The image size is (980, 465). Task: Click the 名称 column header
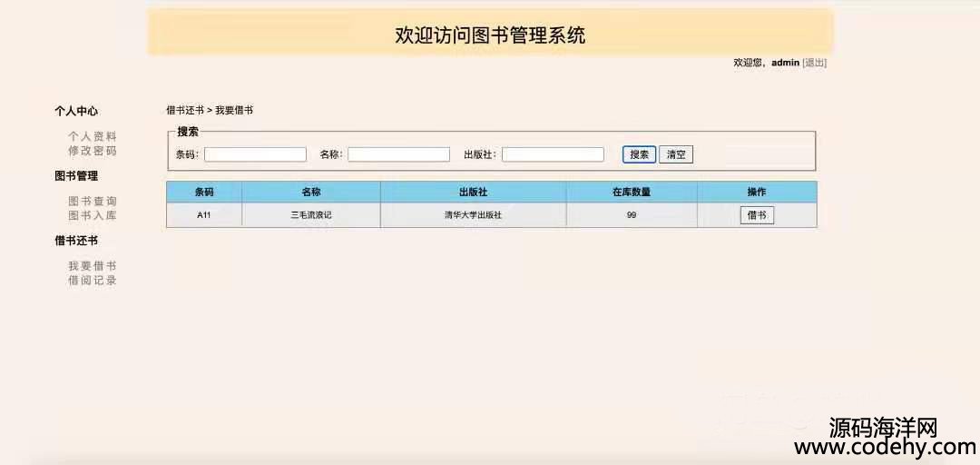tap(310, 193)
